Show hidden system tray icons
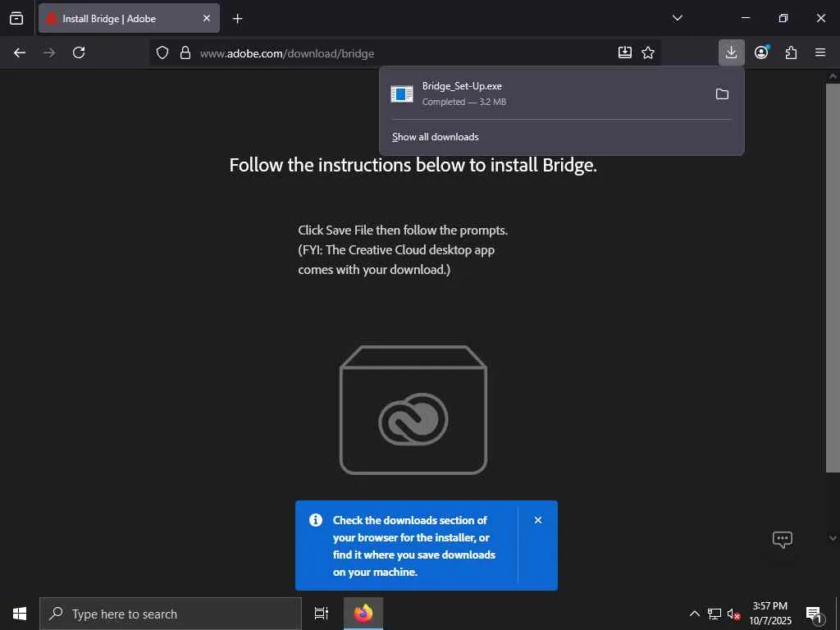The width and height of the screenshot is (840, 630). [x=694, y=614]
